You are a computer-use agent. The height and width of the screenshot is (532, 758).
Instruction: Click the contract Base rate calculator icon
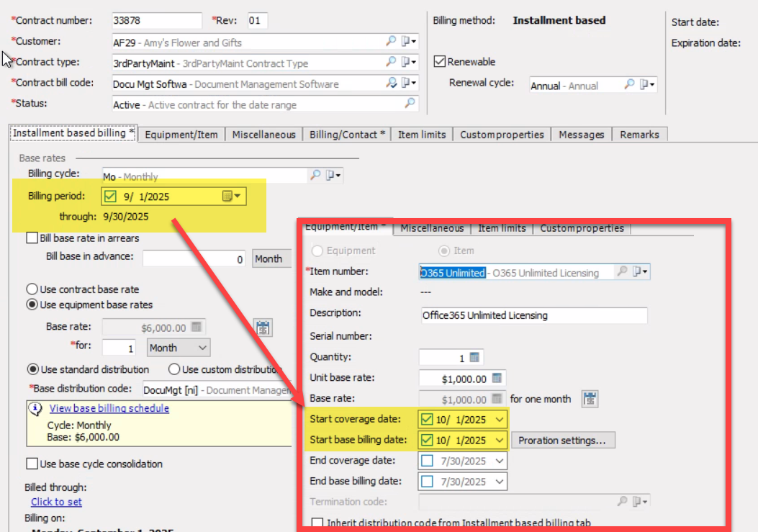[x=197, y=327]
